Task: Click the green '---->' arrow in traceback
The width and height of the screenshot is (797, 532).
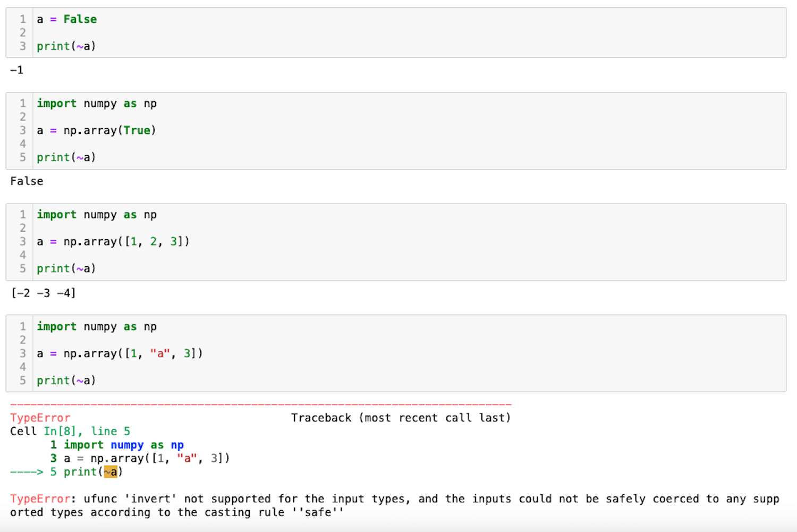Action: [x=27, y=472]
